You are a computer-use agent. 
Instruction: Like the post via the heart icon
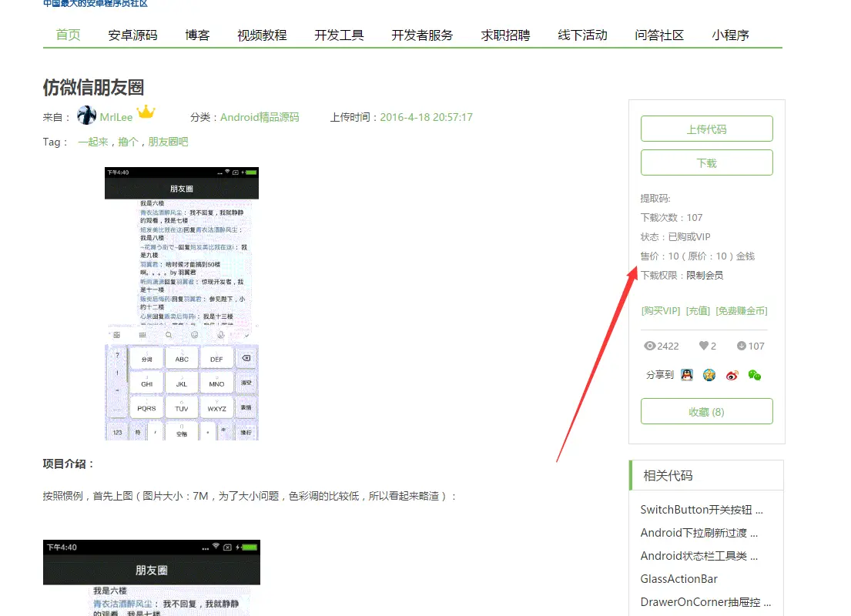point(704,346)
